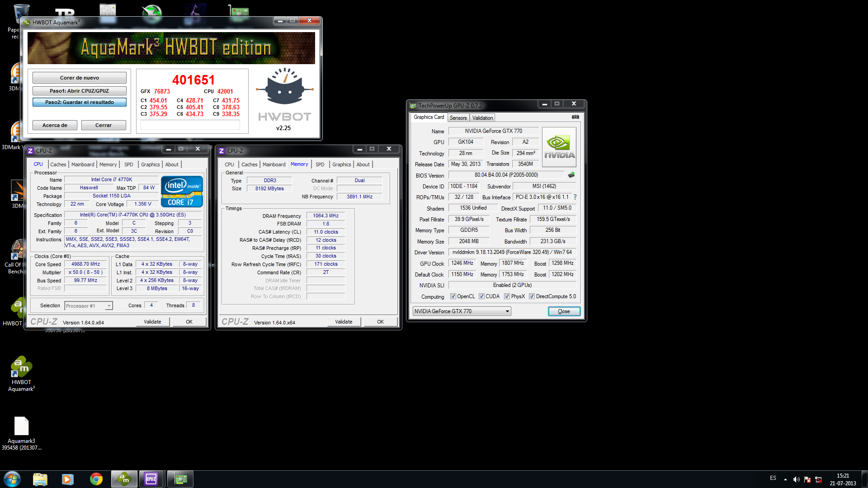
Task: Open Windows Explorer from the taskbar
Action: coord(40,479)
